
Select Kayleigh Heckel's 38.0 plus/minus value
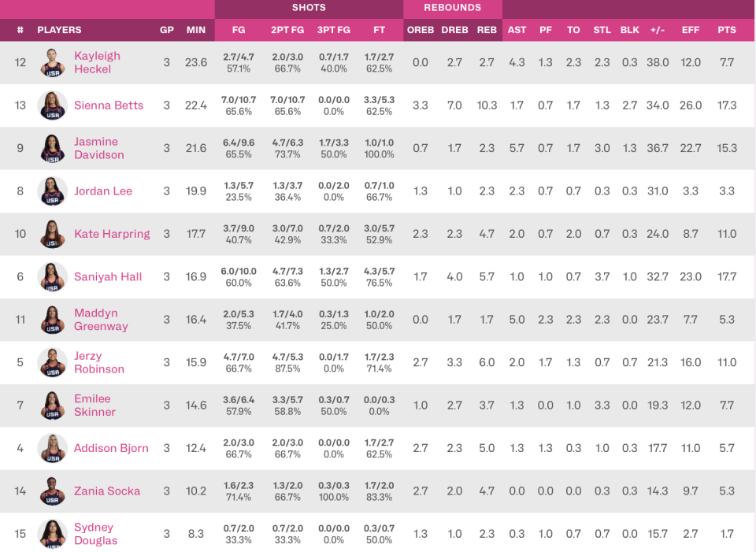click(658, 63)
